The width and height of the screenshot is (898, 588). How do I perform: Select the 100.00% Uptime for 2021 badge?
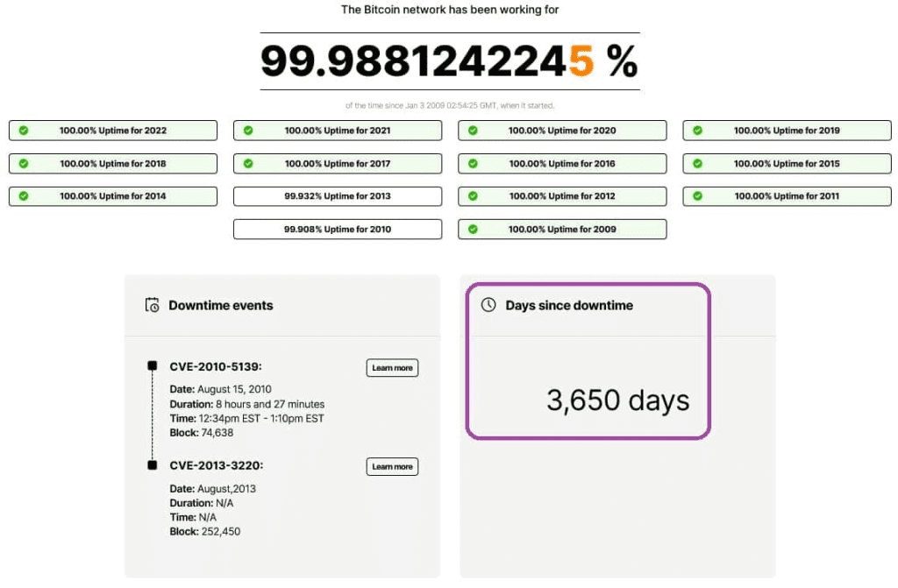[338, 131]
